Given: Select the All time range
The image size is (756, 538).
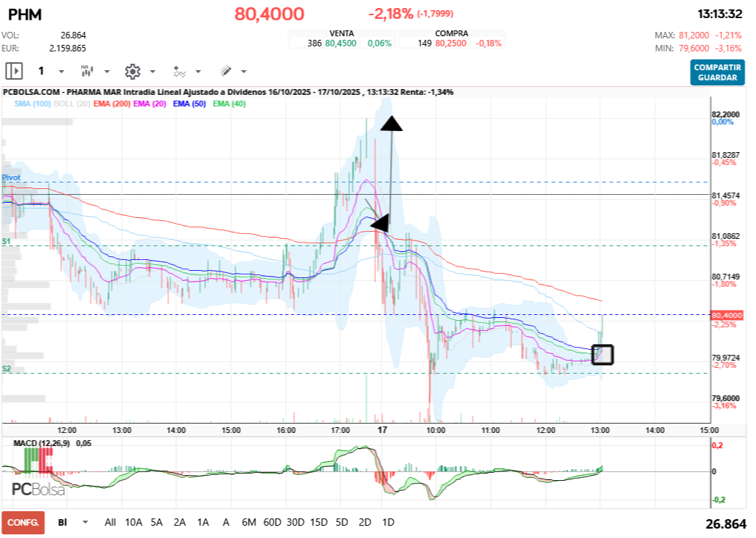Looking at the screenshot, I should tap(110, 522).
